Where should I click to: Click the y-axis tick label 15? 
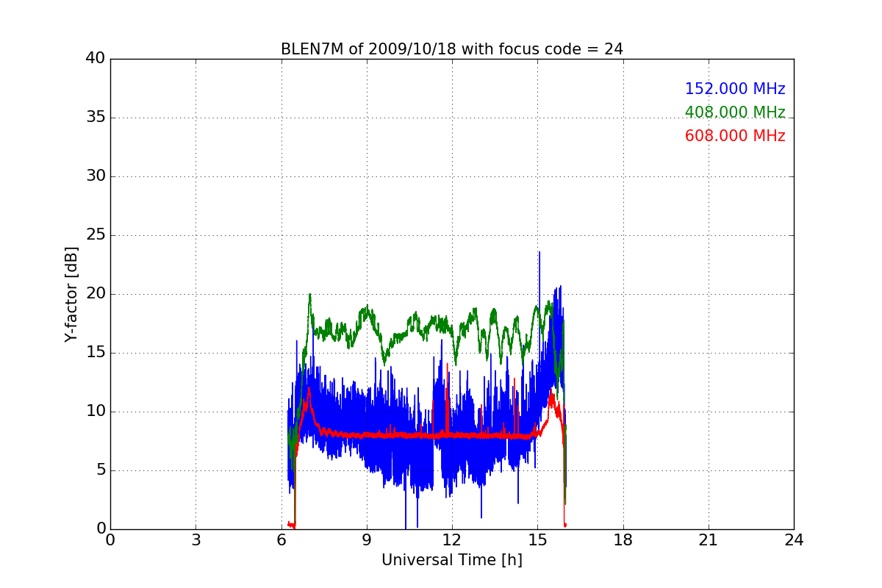point(96,353)
